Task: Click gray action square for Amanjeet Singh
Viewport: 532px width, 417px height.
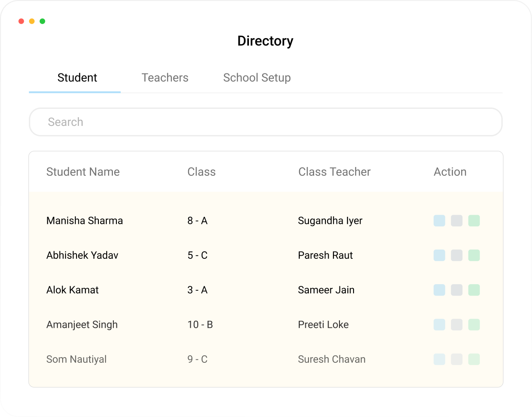Action: point(456,325)
